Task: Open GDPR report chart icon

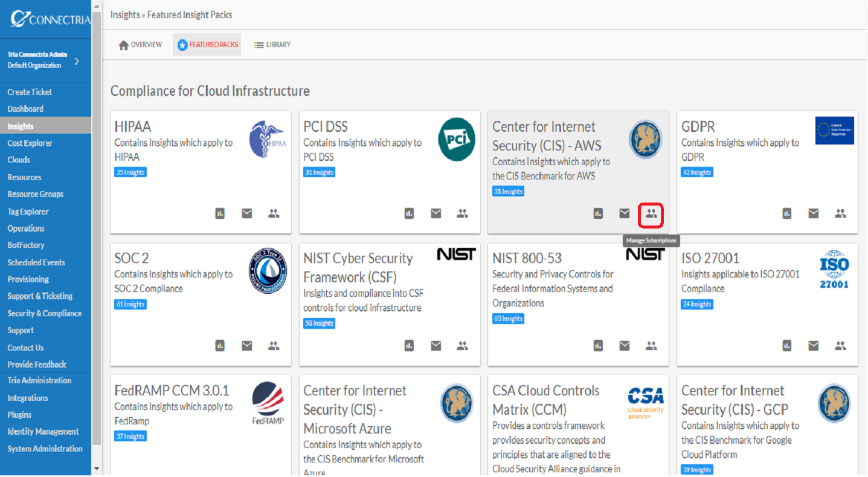Action: coord(787,213)
